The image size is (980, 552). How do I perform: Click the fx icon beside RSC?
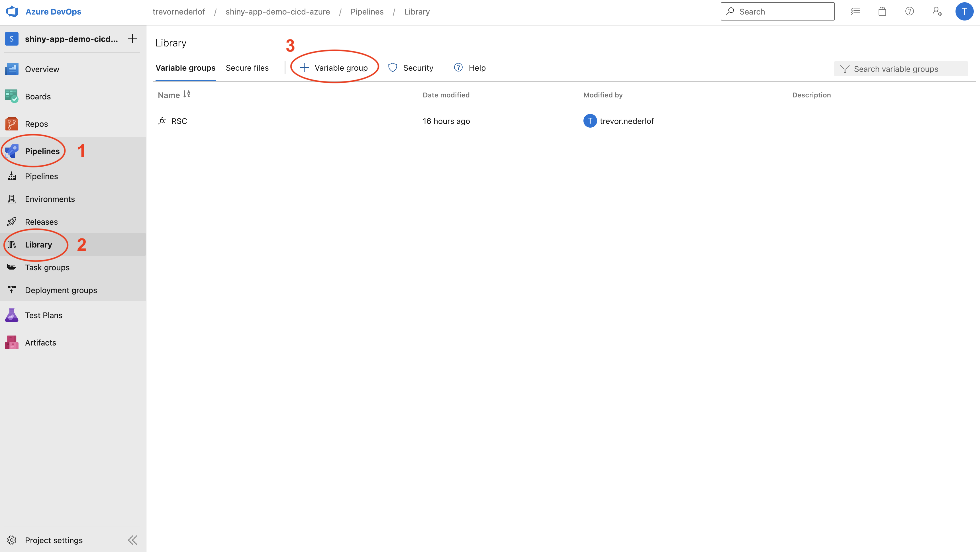[162, 121]
